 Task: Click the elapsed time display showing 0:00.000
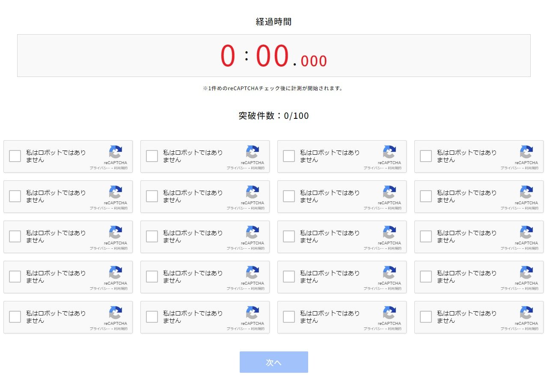point(273,55)
